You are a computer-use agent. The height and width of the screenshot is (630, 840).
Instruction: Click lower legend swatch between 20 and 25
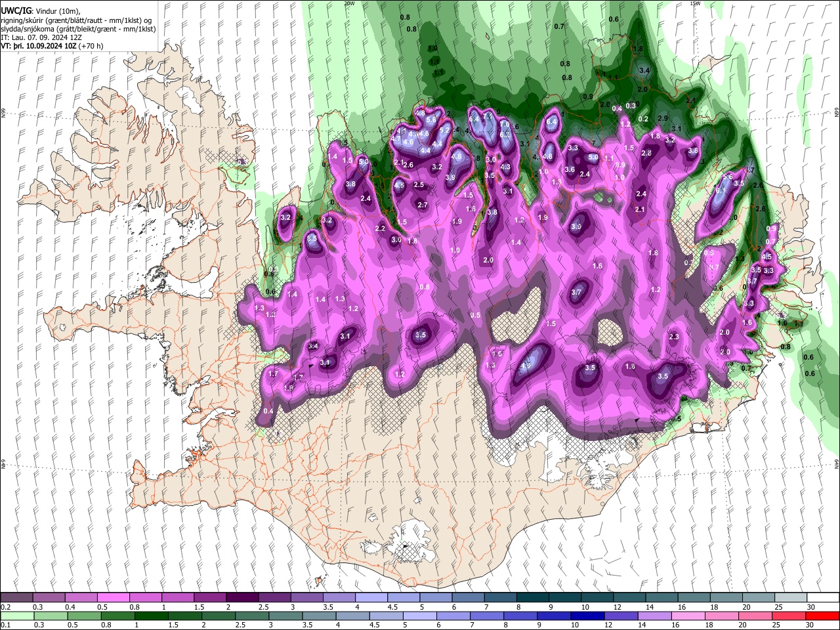(755, 616)
